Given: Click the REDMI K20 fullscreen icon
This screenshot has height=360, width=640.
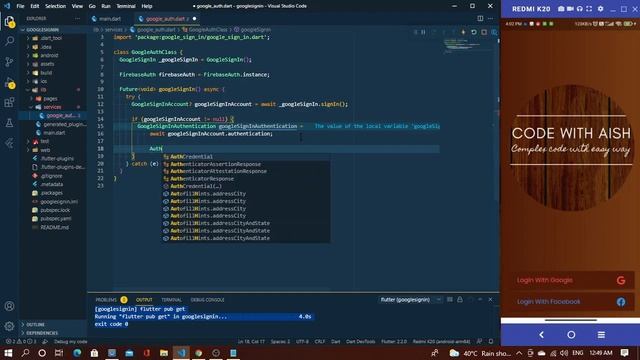Looking at the screenshot, I should click(x=589, y=9).
